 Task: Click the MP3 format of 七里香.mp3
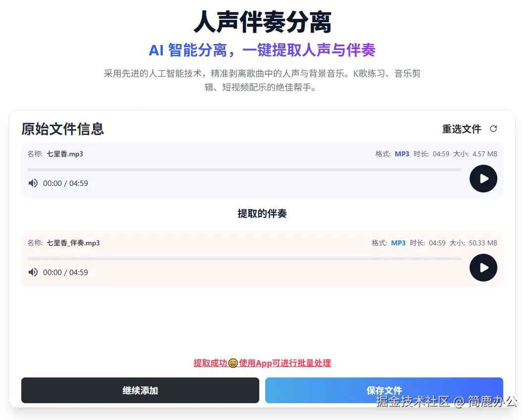[x=402, y=154]
